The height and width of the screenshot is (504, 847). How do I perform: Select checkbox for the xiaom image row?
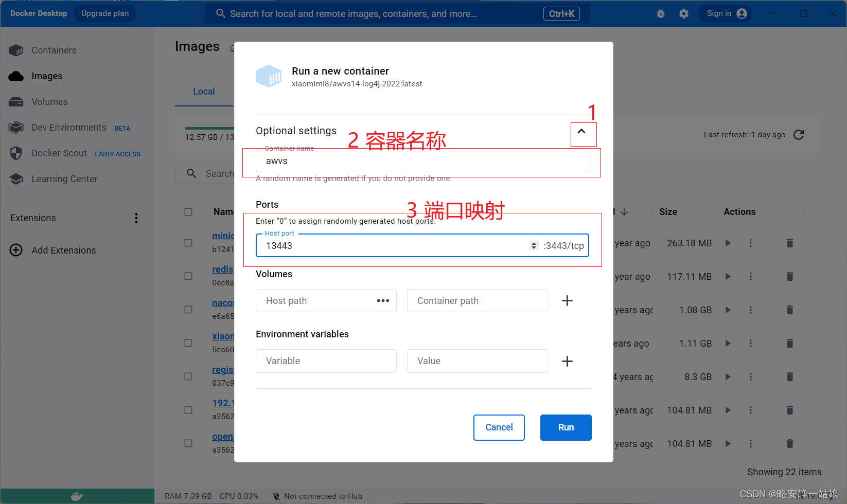[188, 343]
